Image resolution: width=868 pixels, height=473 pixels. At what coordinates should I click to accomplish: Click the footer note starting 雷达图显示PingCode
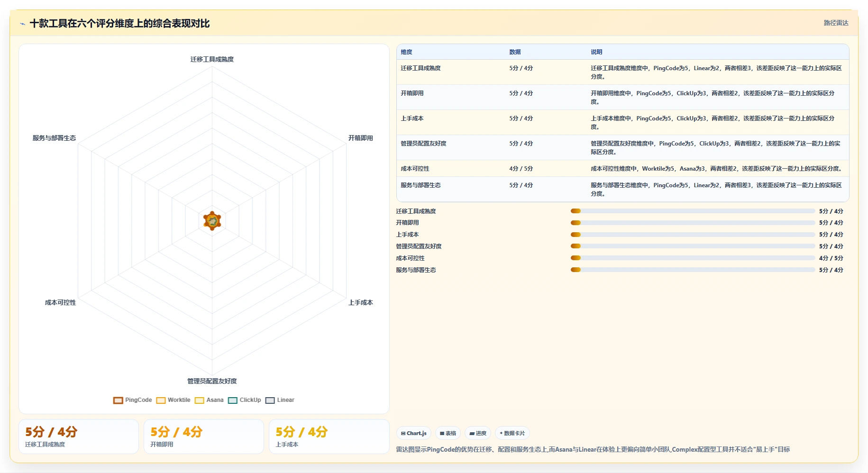(x=593, y=449)
